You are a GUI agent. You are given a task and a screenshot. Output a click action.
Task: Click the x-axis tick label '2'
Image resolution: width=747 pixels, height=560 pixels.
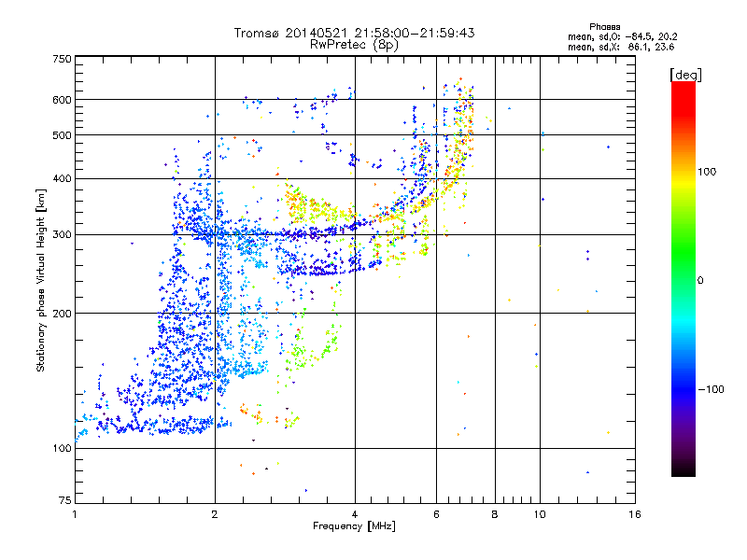click(215, 514)
